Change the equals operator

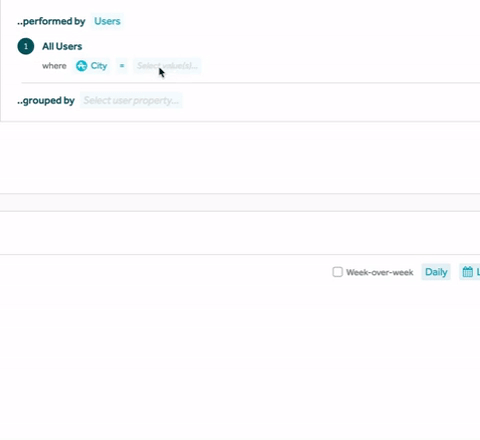(x=122, y=66)
